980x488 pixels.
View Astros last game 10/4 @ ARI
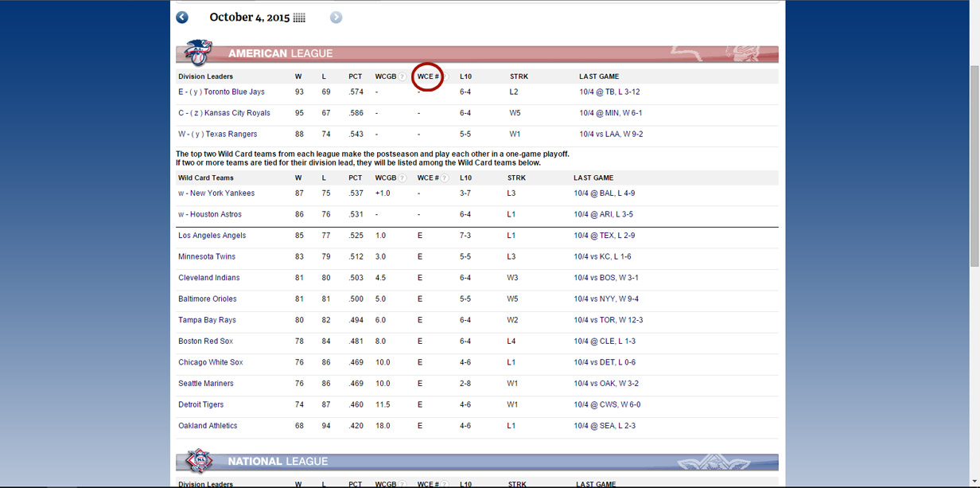click(603, 215)
